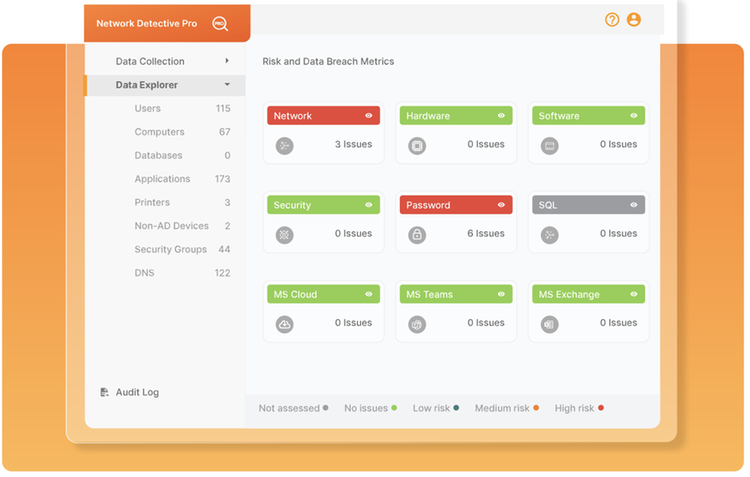The height and width of the screenshot is (477, 750).
Task: Expand the Data Collection arrow
Action: click(x=227, y=61)
